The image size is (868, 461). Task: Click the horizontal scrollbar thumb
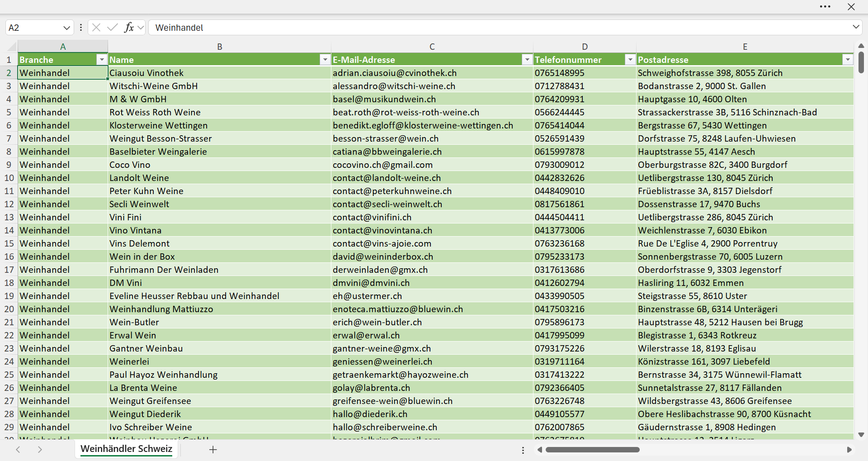[x=593, y=450]
